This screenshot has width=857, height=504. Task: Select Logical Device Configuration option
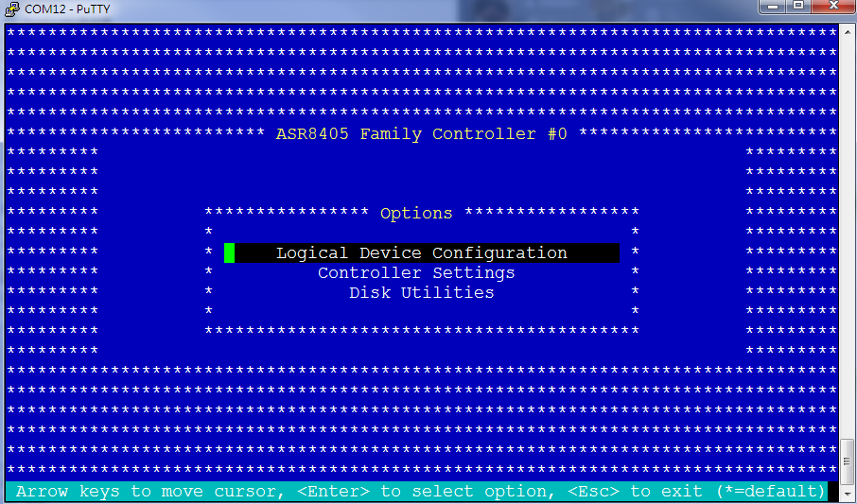[x=421, y=253]
